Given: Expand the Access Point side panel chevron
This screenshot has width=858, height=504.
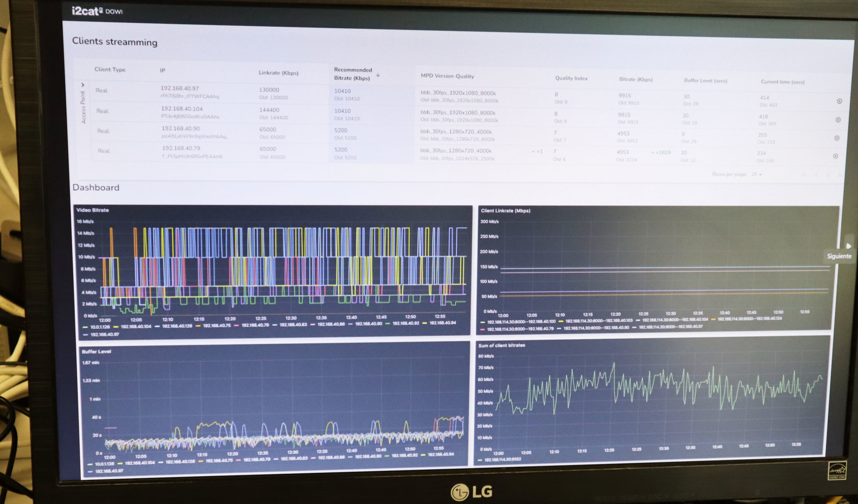Looking at the screenshot, I should 83,85.
